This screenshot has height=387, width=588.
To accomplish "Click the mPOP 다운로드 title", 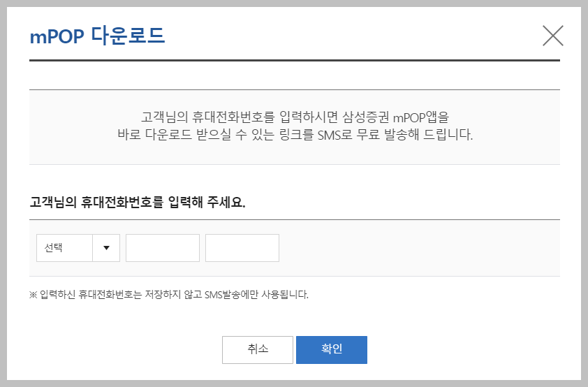I will point(97,36).
